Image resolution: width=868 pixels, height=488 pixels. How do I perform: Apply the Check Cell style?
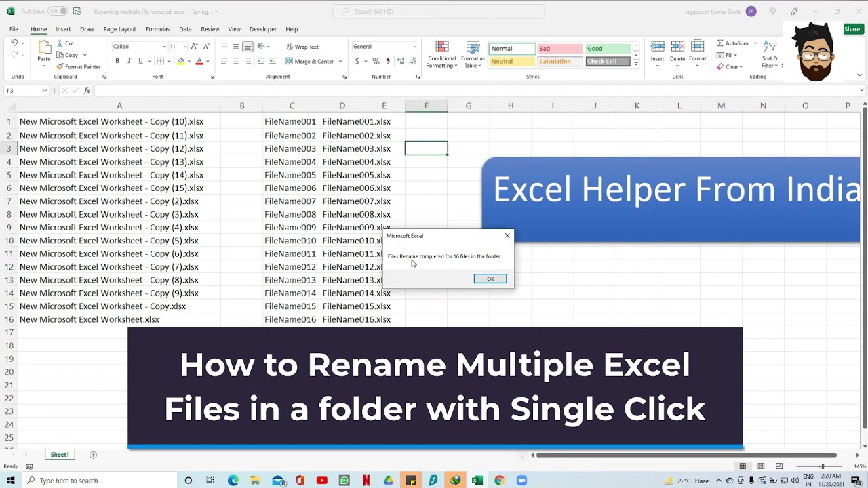(x=608, y=61)
